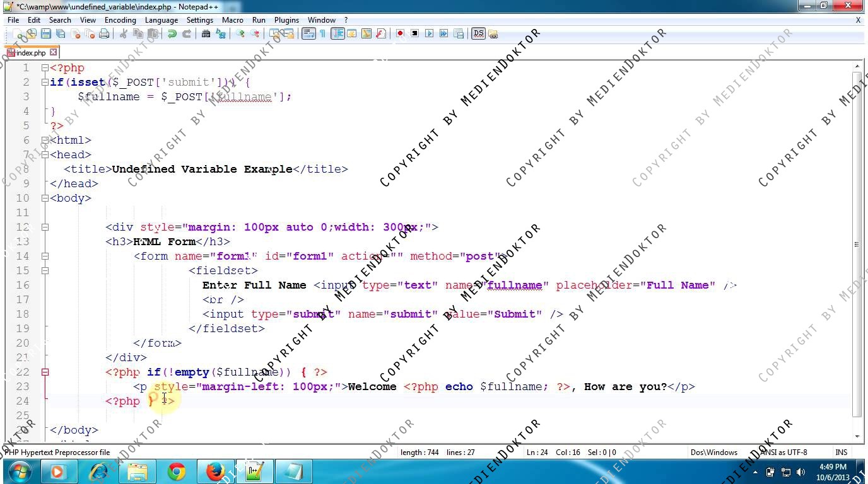Collapse the <head> fold at line 7
Image resolution: width=868 pixels, height=484 pixels.
tap(45, 154)
